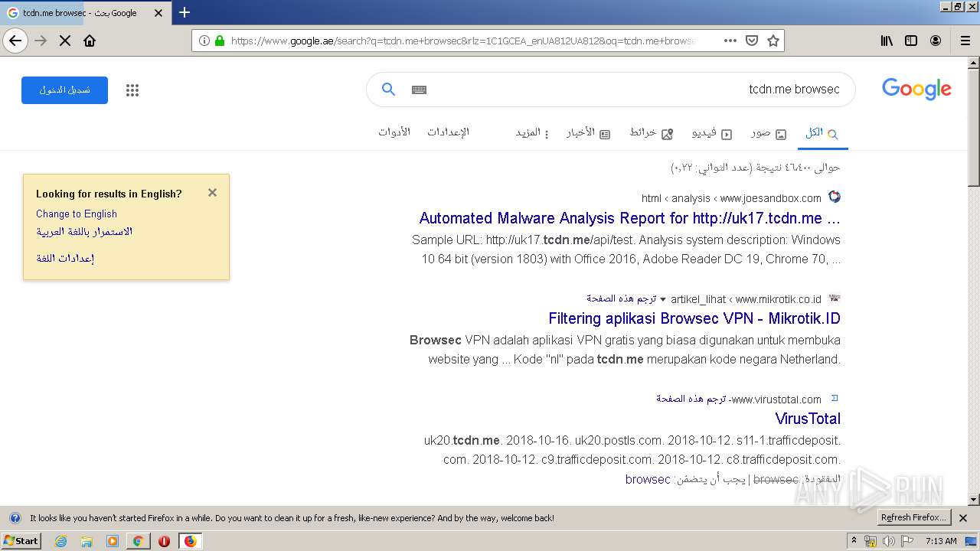This screenshot has width=980, height=551.
Task: Switch to the خرائط (Maps) tab
Action: coord(651,133)
